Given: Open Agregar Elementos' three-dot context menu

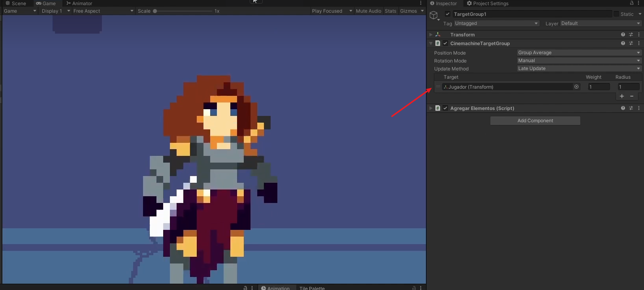Looking at the screenshot, I should 639,108.
